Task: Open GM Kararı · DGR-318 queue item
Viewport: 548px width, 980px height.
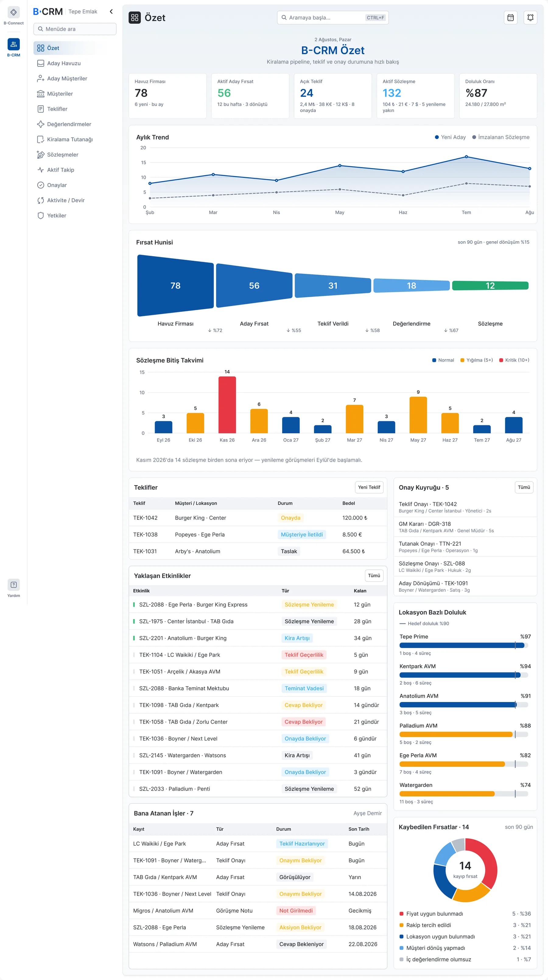Action: 465,527
